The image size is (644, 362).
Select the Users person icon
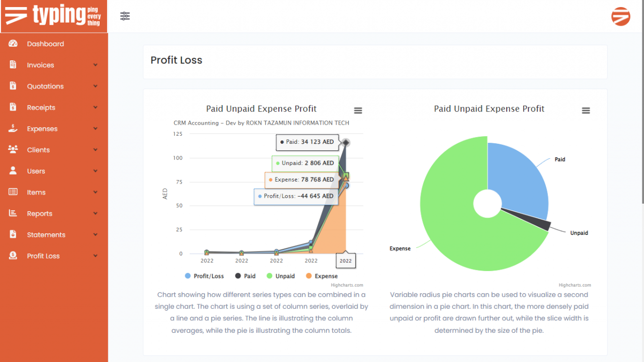point(13,171)
